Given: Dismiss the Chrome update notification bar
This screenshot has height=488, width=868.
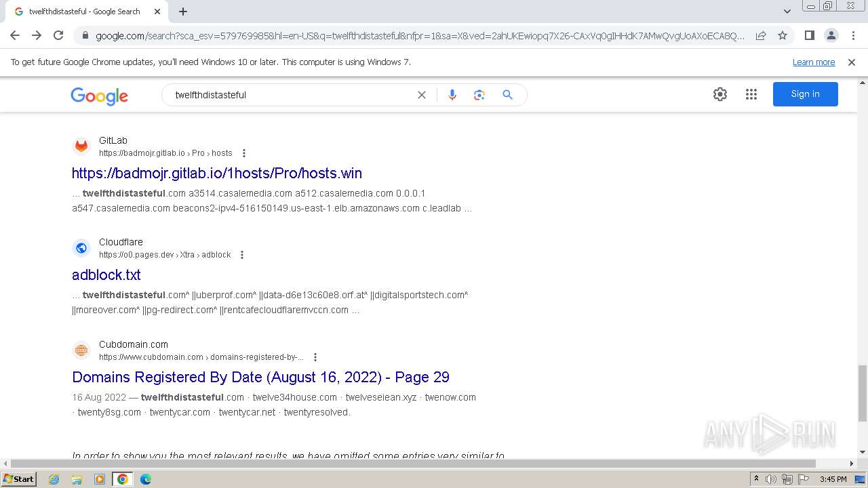Looking at the screenshot, I should click(x=852, y=62).
